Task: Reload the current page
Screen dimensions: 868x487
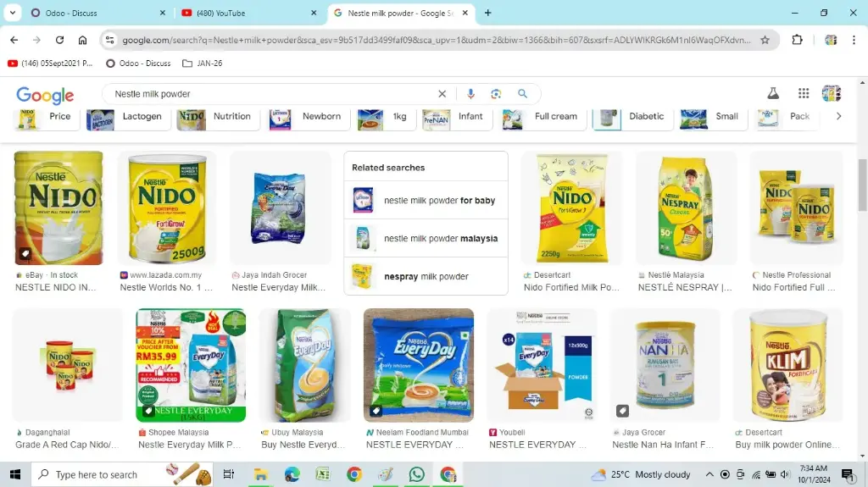Action: (59, 40)
